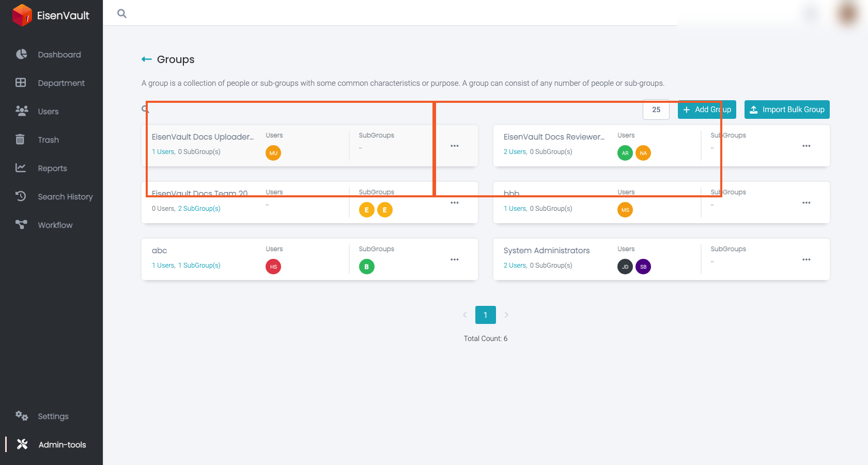Click the Dashboard pie chart icon
The width and height of the screenshot is (868, 465).
coord(21,54)
